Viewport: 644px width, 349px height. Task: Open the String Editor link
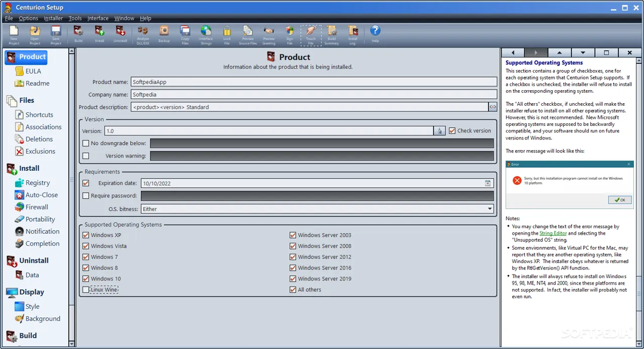pyautogui.click(x=553, y=233)
